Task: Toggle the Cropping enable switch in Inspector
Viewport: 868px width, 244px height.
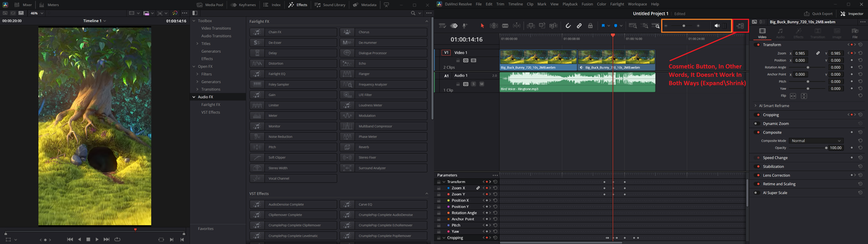Action: tap(757, 115)
